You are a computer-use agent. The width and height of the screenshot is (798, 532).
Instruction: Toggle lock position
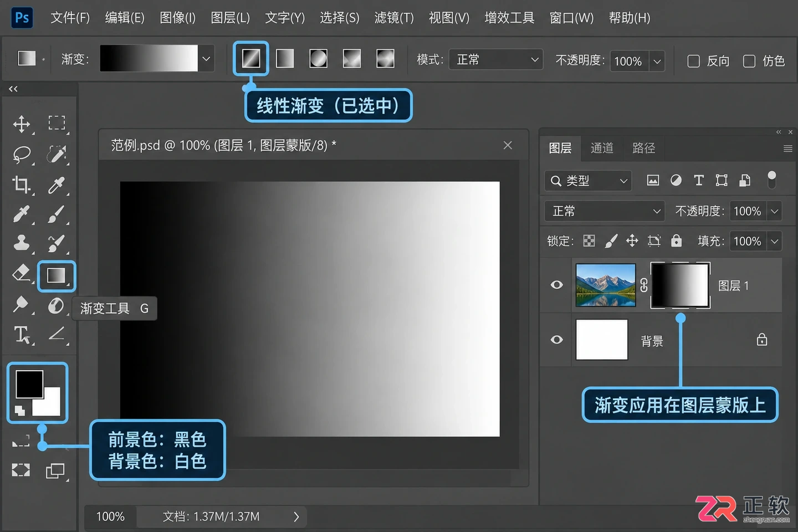click(632, 241)
